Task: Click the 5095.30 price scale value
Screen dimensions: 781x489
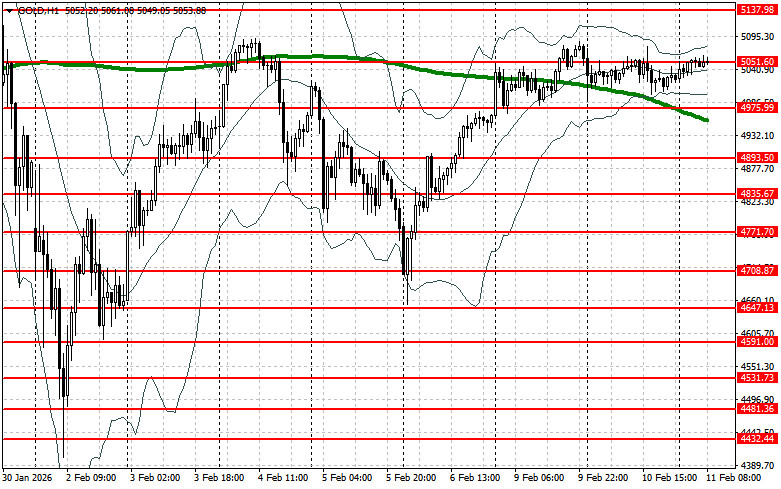Action: tap(757, 37)
